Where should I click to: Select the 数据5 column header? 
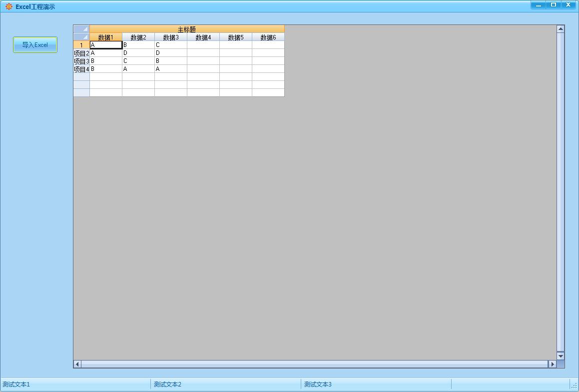[x=236, y=36]
